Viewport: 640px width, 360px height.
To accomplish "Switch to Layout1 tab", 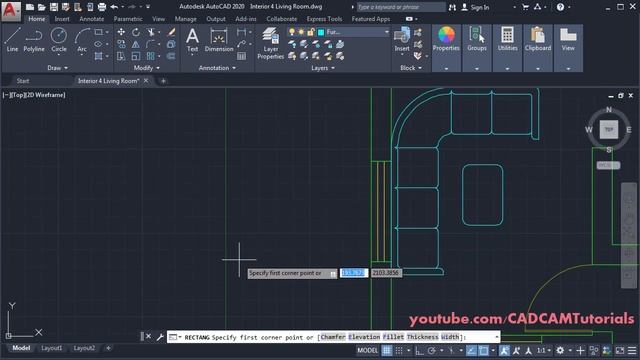I will tap(51, 348).
